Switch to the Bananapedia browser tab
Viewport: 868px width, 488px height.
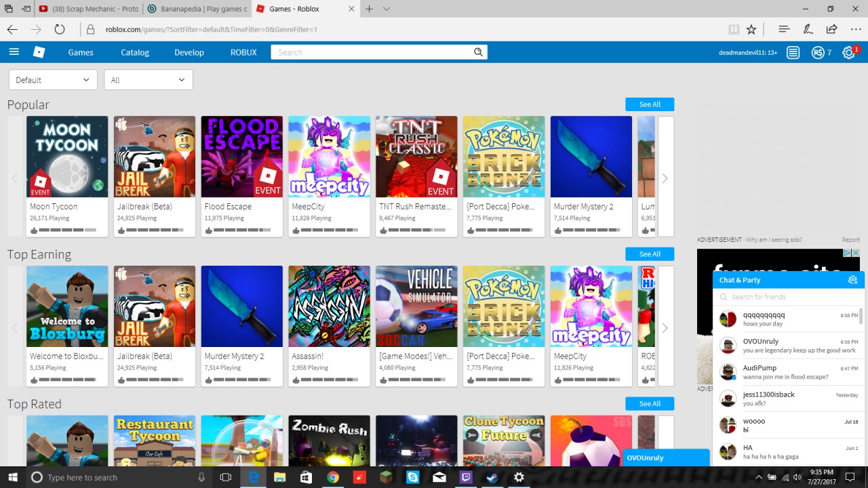197,9
